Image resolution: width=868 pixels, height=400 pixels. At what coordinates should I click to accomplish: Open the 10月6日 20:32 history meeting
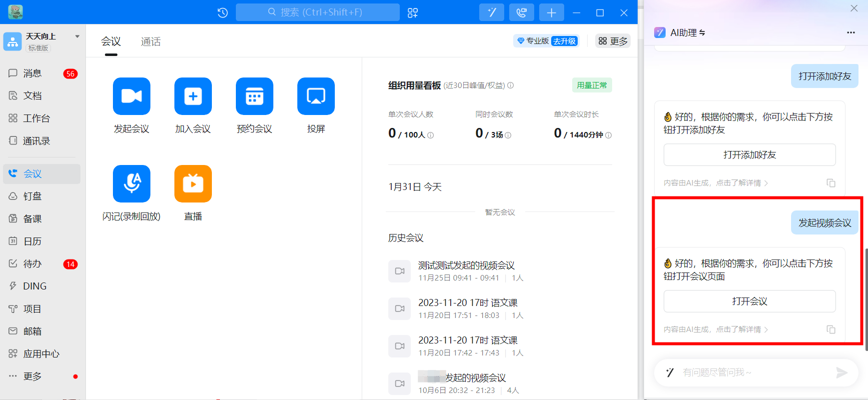(500, 383)
